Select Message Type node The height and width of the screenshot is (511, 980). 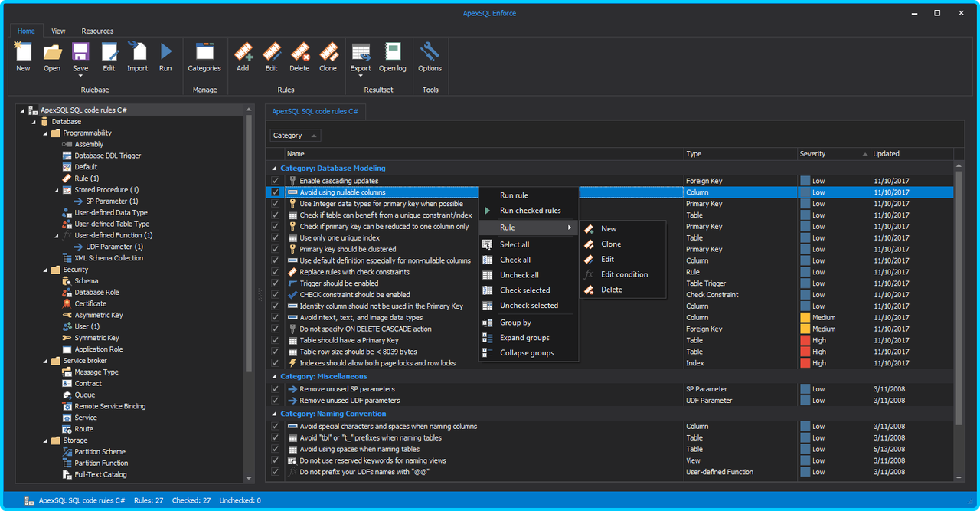coord(96,372)
